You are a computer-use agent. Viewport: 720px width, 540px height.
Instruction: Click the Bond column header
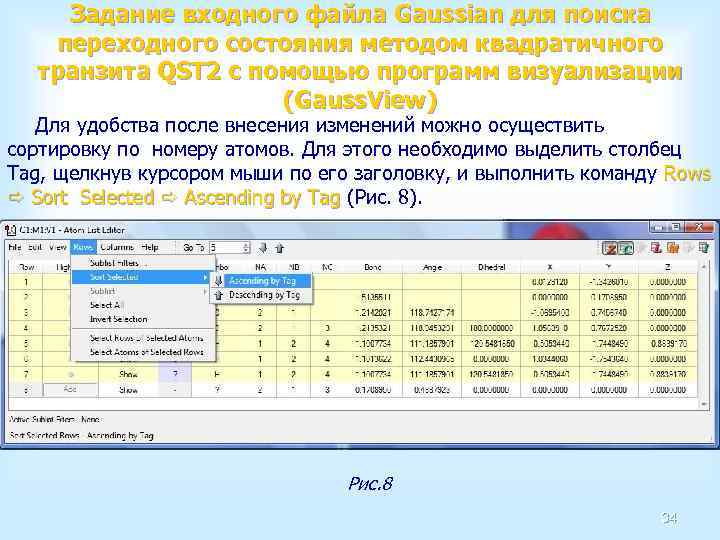(373, 267)
